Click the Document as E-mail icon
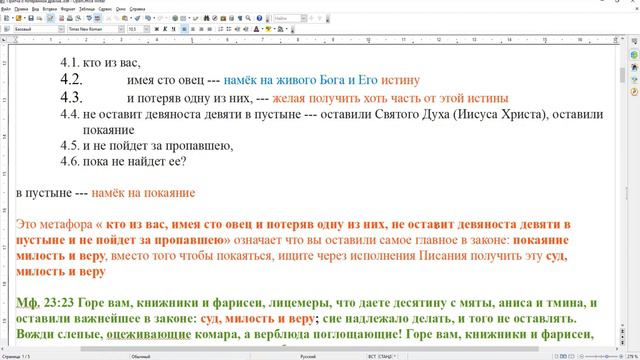 [39, 18]
